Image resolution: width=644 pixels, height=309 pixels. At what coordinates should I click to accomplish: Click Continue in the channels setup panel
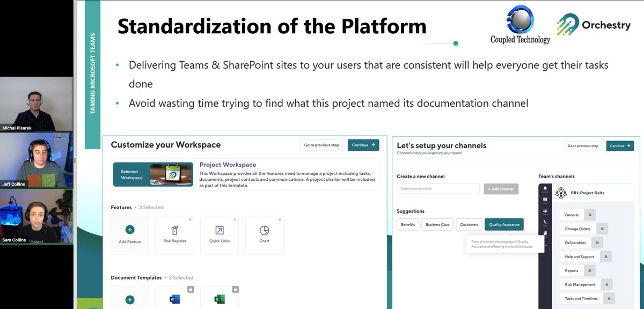[620, 145]
